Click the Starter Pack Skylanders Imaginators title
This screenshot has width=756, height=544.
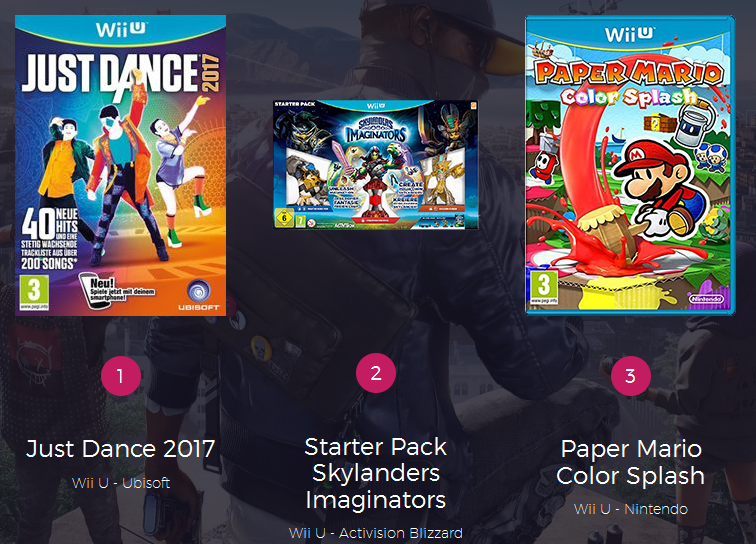tap(376, 473)
